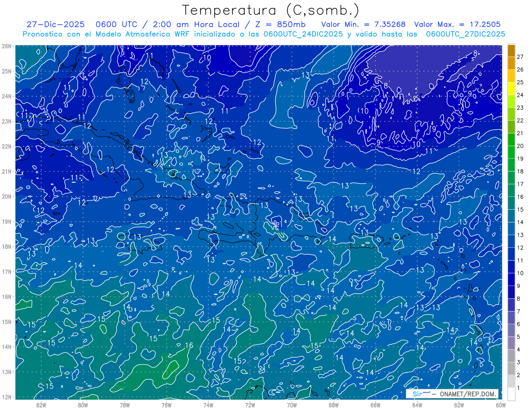Select "Valor Max. = 17.2505" text
The height and width of the screenshot is (411, 532).
[458, 24]
